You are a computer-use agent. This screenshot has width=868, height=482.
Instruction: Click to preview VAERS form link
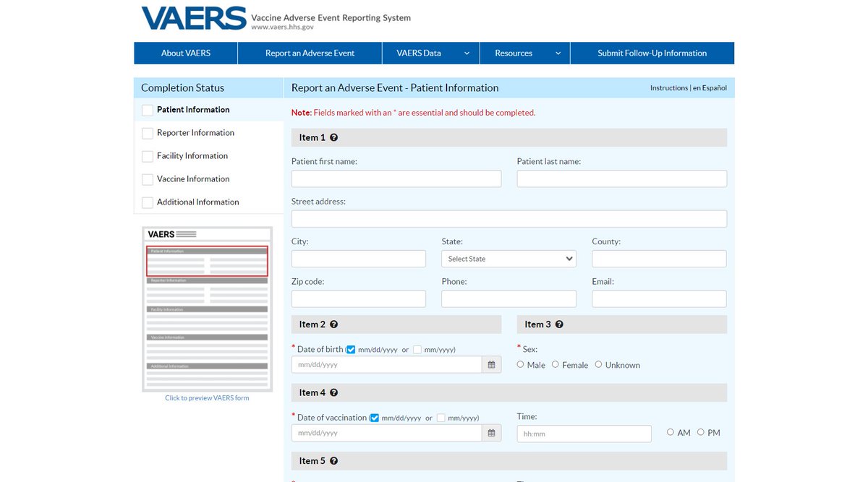coord(207,398)
